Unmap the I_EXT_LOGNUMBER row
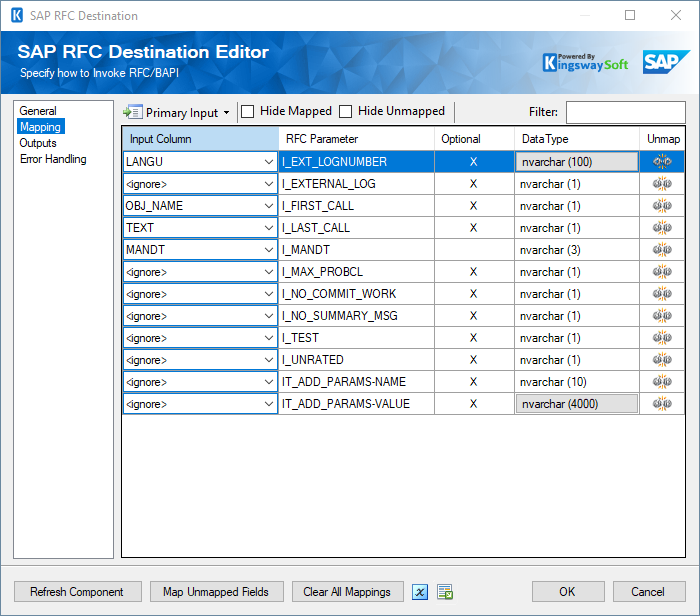The height and width of the screenshot is (616, 700). pos(662,162)
